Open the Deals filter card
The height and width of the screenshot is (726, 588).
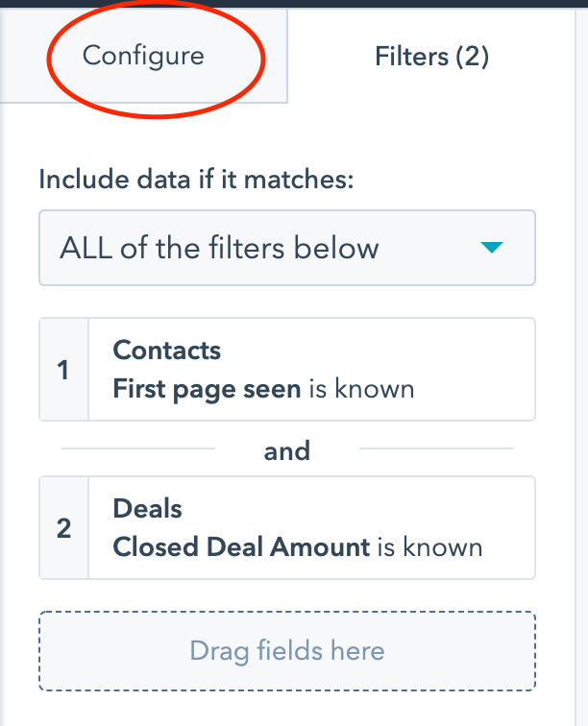pyautogui.click(x=310, y=528)
